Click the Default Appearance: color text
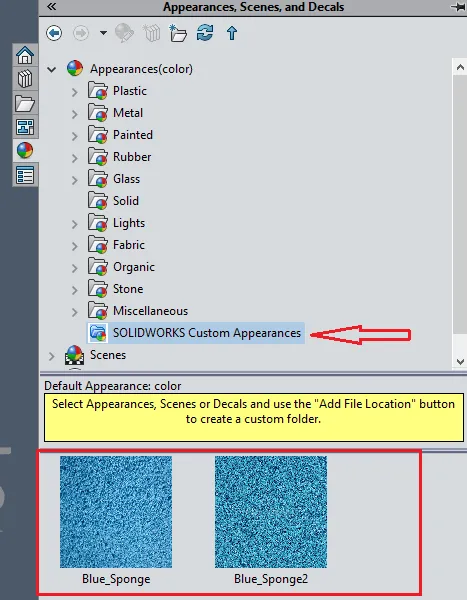Screen dimensions: 467x600 click(113, 386)
